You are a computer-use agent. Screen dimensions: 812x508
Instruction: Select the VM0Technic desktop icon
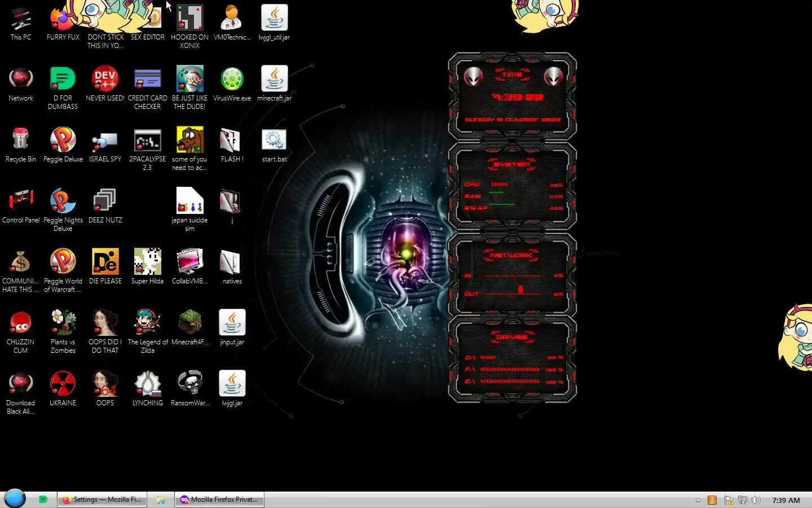pos(232,24)
